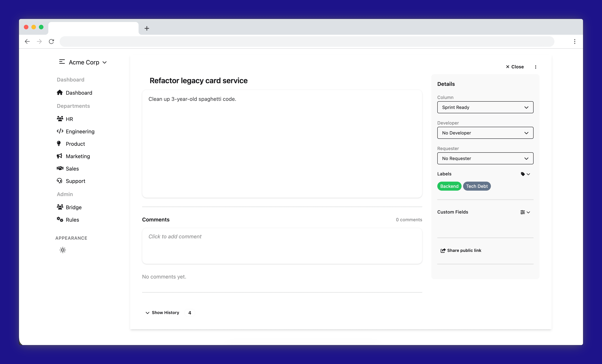Click the Rules gear icon
The height and width of the screenshot is (364, 602).
click(x=60, y=219)
